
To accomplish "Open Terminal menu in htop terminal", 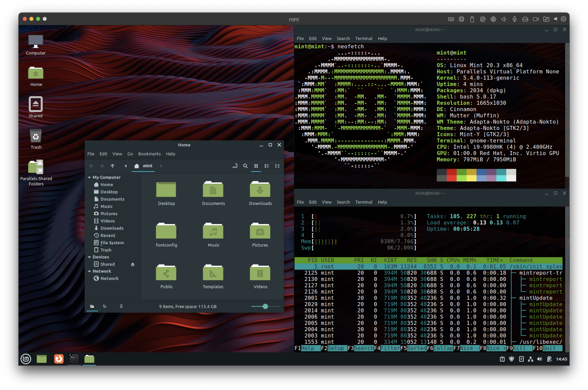I will click(363, 202).
